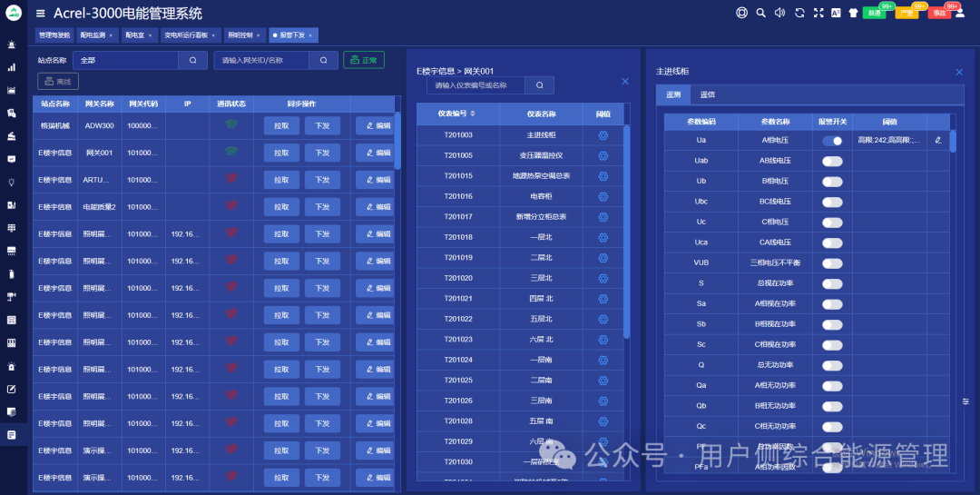The height and width of the screenshot is (495, 980).
Task: Open the red 事故 alarm badge
Action: click(x=939, y=13)
